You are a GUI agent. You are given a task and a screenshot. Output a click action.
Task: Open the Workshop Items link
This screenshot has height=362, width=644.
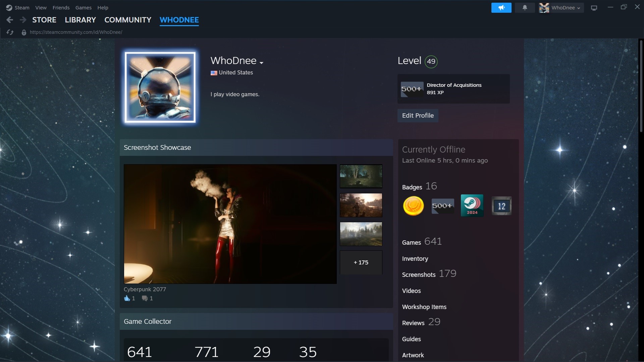click(424, 307)
